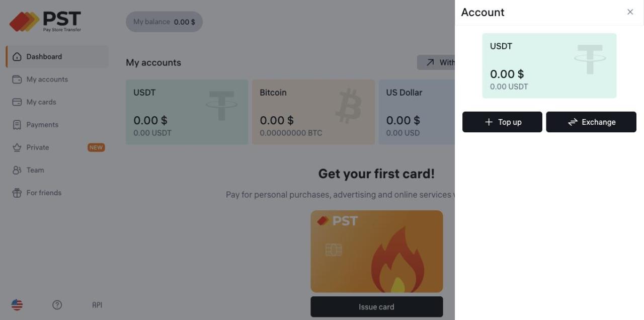The height and width of the screenshot is (320, 644).
Task: Switch language via US flag icon
Action: click(x=17, y=305)
